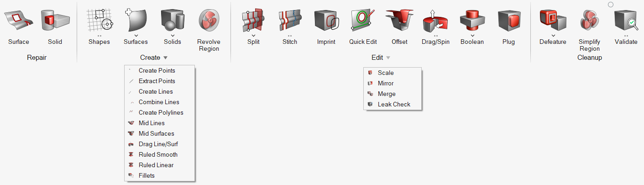Screen dimensions: 644x185
Task: Pick Fillets from the Create menu
Action: (147, 175)
